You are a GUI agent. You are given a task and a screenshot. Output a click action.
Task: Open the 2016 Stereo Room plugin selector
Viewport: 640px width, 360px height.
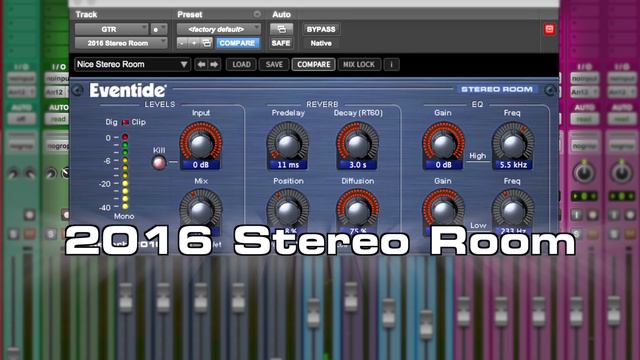coord(121,43)
